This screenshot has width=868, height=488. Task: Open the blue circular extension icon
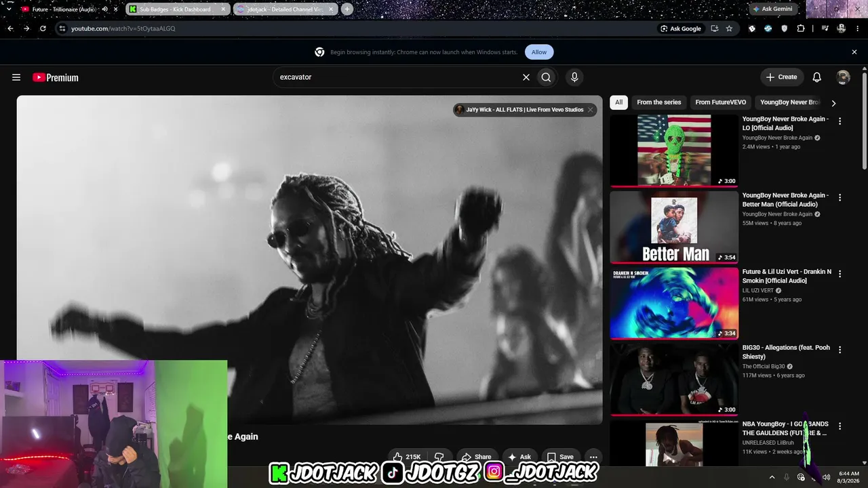pyautogui.click(x=768, y=28)
